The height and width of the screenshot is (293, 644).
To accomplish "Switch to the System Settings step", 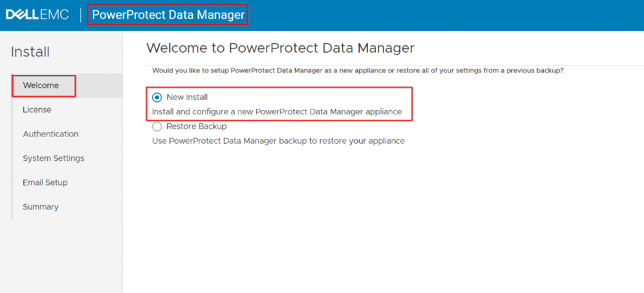I will [x=53, y=158].
